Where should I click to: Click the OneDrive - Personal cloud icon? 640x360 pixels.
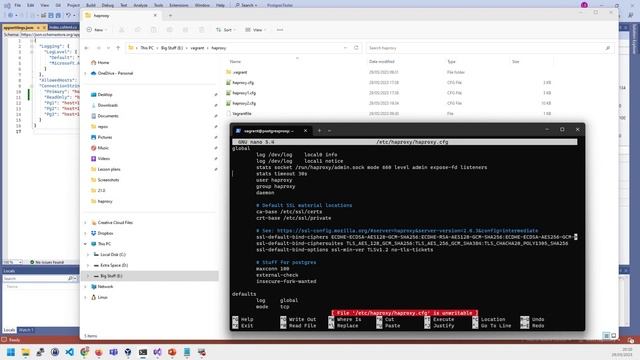pyautogui.click(x=93, y=73)
